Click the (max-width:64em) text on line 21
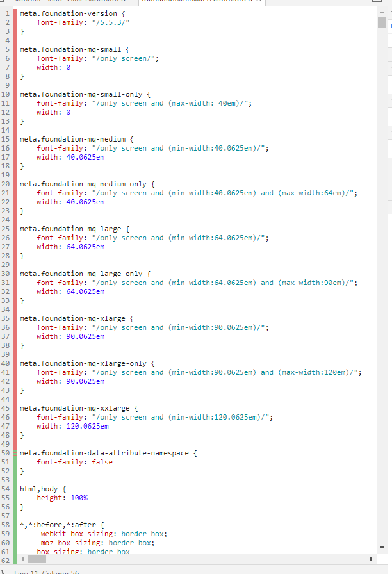This screenshot has width=392, height=574. 312,193
